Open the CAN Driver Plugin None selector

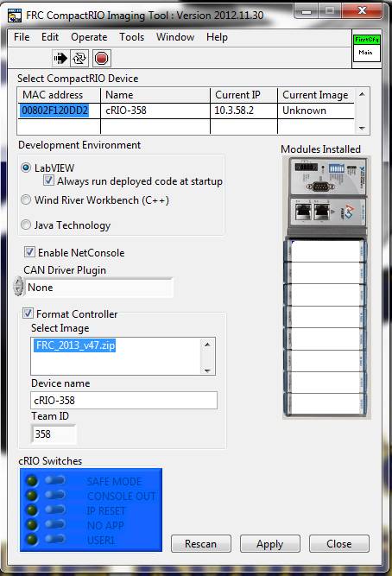[x=98, y=288]
